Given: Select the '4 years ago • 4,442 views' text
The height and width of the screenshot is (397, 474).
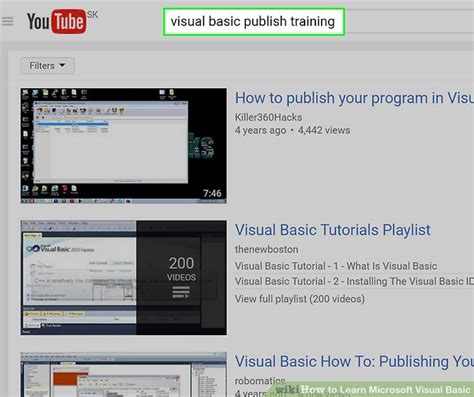Looking at the screenshot, I should [x=292, y=130].
